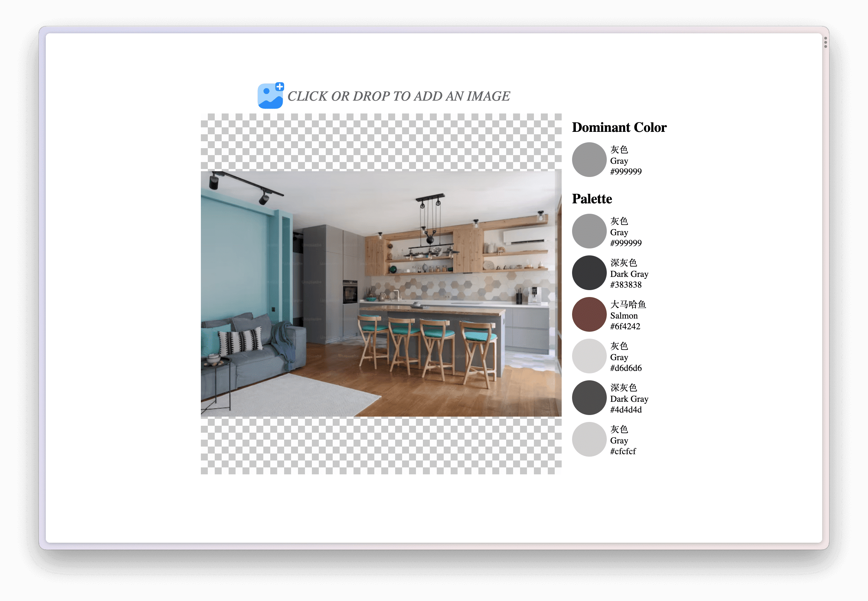The height and width of the screenshot is (601, 868).
Task: Click the checkerboard area below the photo
Action: (381, 446)
